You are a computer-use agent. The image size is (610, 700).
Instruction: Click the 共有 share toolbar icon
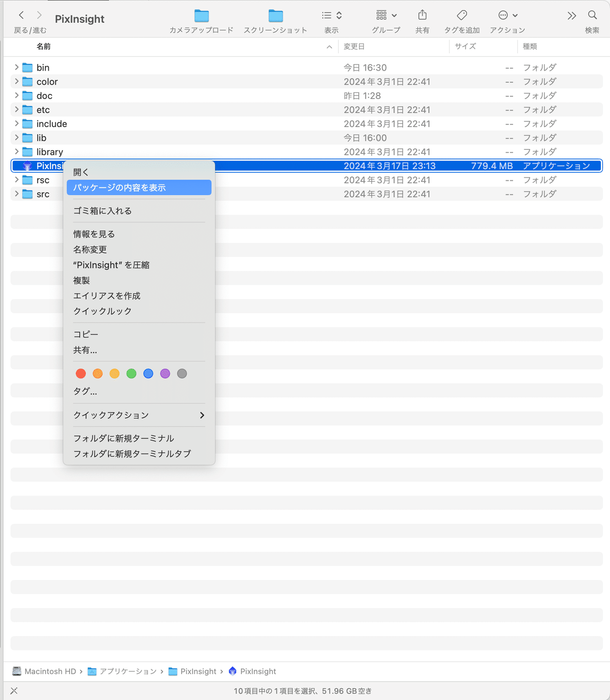click(422, 15)
